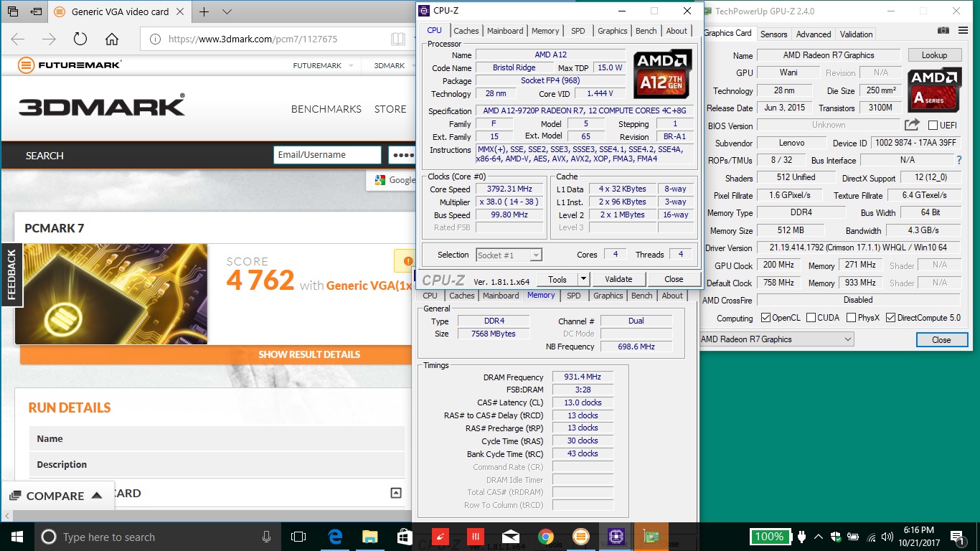Go back in the Edge browser
This screenshot has width=980, height=551.
click(x=17, y=39)
